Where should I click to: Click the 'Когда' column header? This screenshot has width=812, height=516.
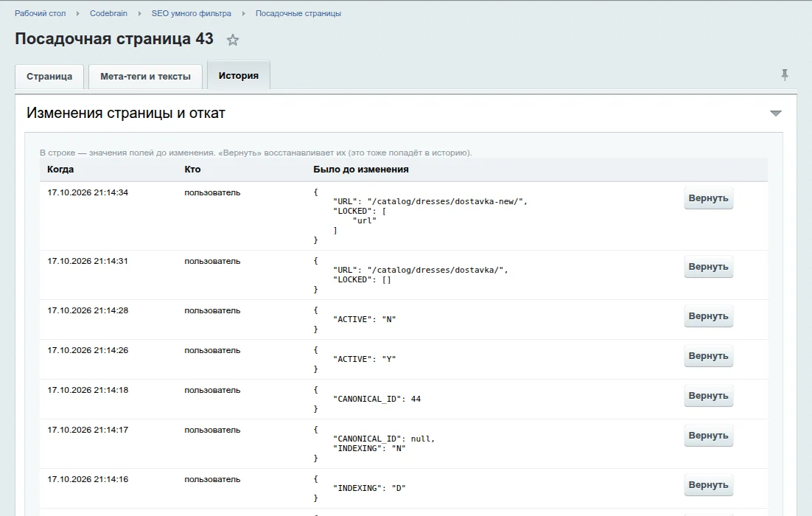tap(60, 170)
